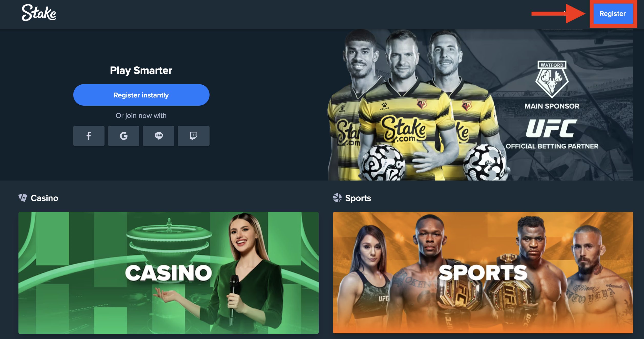Click the Casino cards icon
Screen dimensions: 644x339
pos(23,198)
